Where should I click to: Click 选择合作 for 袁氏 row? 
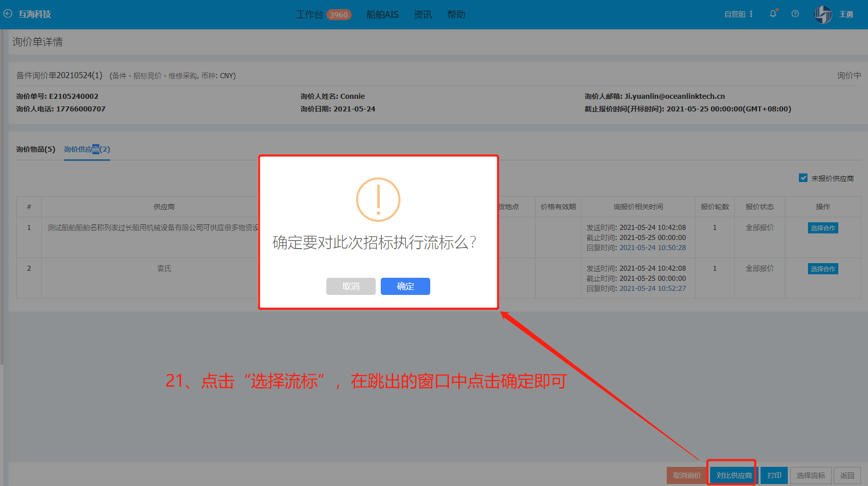823,269
